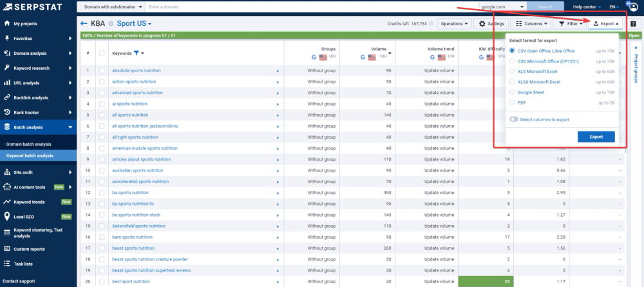Select PDF export format
This screenshot has height=287, width=644.
pos(512,103)
